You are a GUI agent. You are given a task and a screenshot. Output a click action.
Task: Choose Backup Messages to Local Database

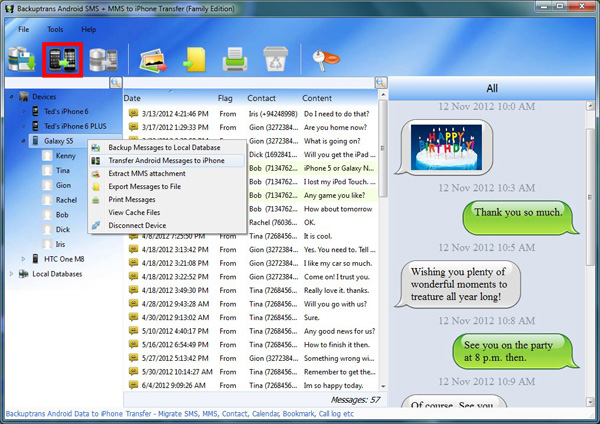[x=167, y=147]
